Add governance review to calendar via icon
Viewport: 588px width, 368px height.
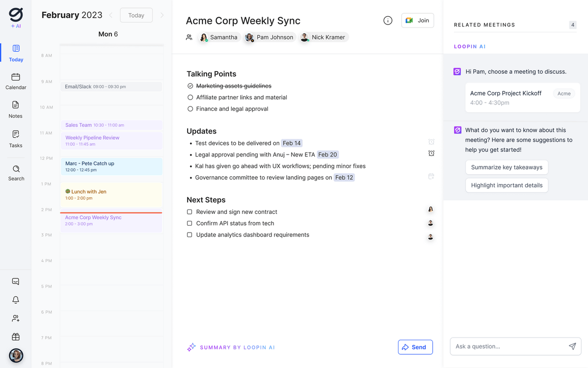(x=431, y=176)
